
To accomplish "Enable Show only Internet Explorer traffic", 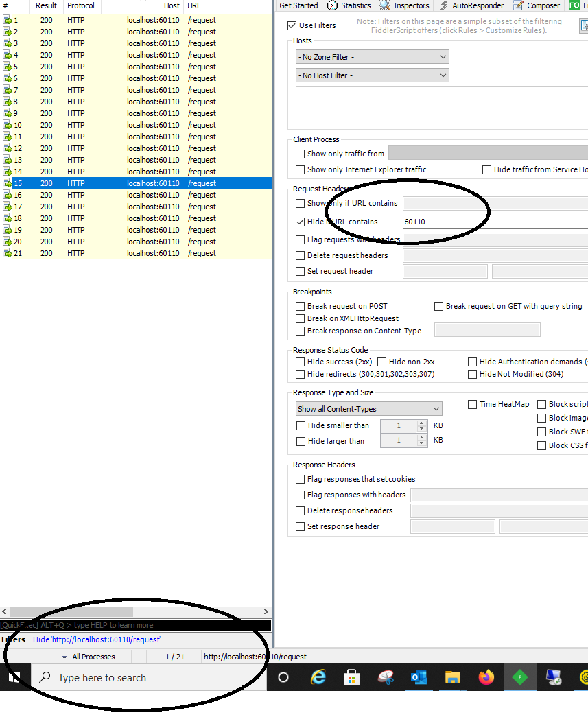I will 300,169.
